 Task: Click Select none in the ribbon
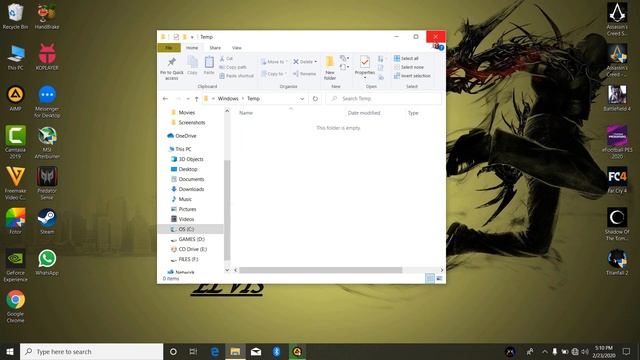409,67
